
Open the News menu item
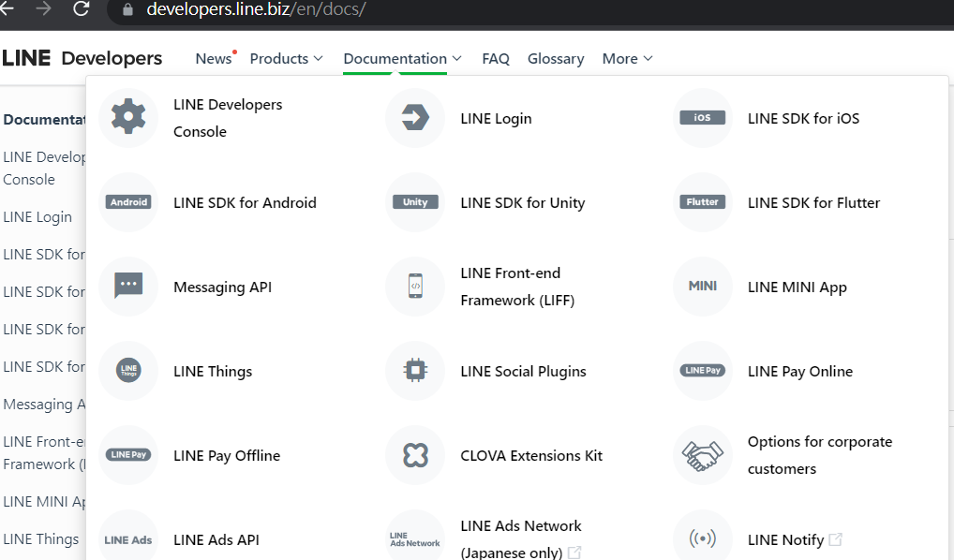tap(214, 58)
